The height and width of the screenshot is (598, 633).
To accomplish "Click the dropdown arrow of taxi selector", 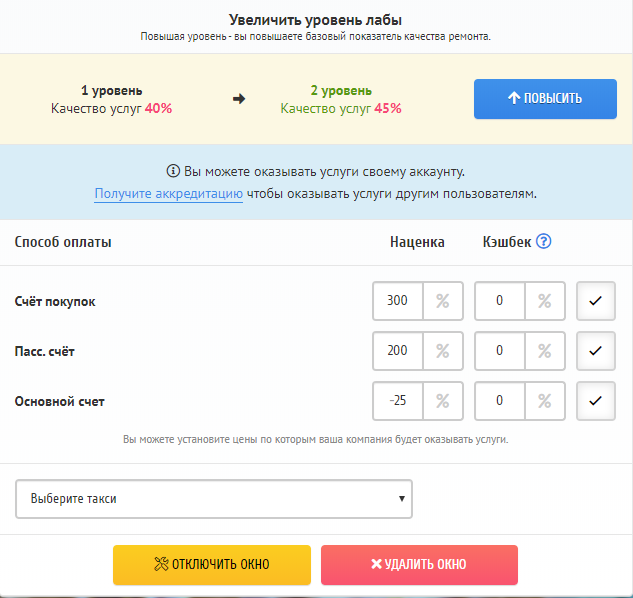I will (x=402, y=499).
